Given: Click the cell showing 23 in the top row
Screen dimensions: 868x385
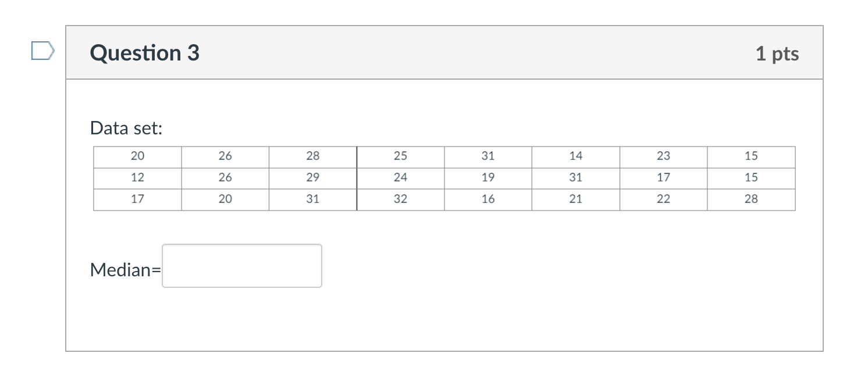Looking at the screenshot, I should tap(663, 156).
